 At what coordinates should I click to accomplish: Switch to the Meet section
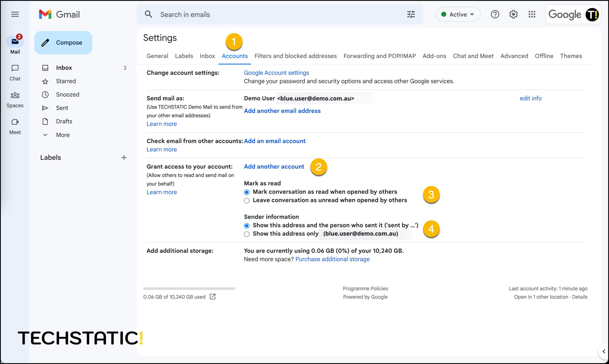click(15, 126)
